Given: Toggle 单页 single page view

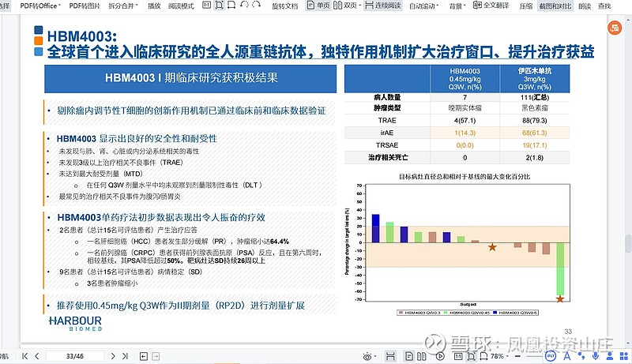Looking at the screenshot, I should pyautogui.click(x=318, y=6).
